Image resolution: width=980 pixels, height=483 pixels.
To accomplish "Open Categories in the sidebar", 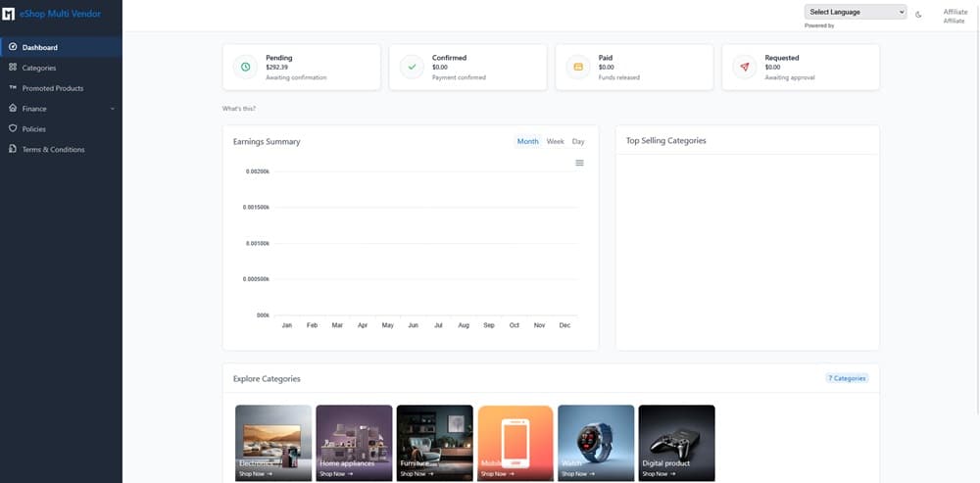I will (39, 68).
